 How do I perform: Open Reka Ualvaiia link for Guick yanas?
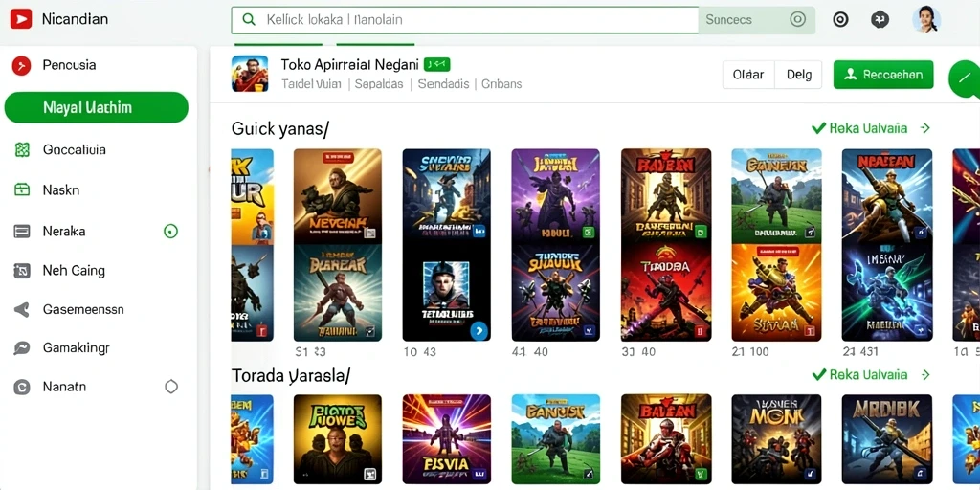871,129
